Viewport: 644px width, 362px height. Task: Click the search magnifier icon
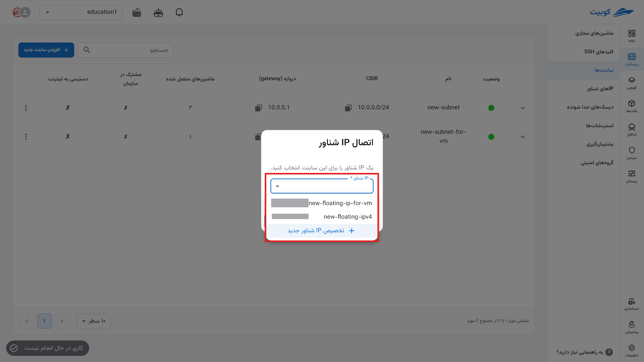point(87,50)
